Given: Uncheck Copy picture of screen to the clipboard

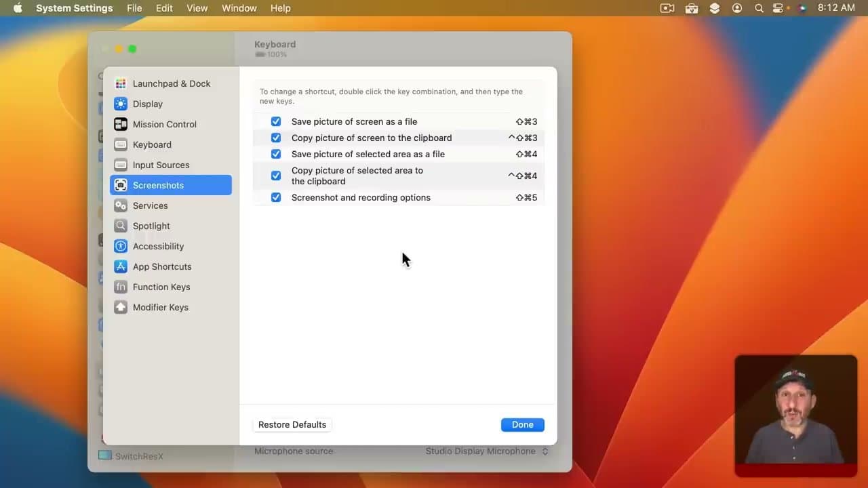Looking at the screenshot, I should point(276,138).
